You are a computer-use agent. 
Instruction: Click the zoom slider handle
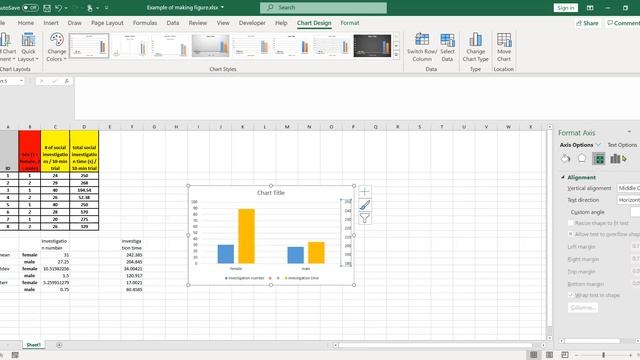coord(604,355)
